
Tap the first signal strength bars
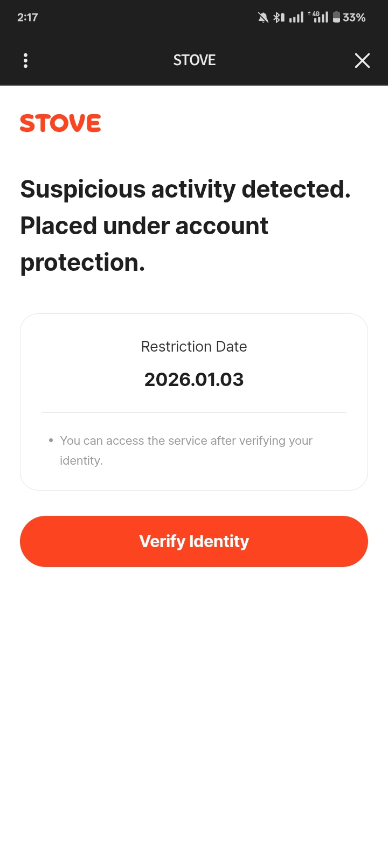[296, 18]
